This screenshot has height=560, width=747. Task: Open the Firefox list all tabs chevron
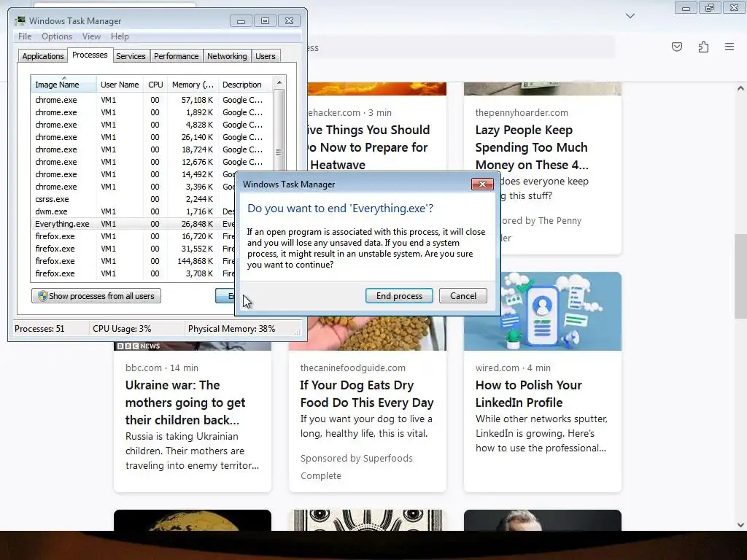[x=630, y=16]
